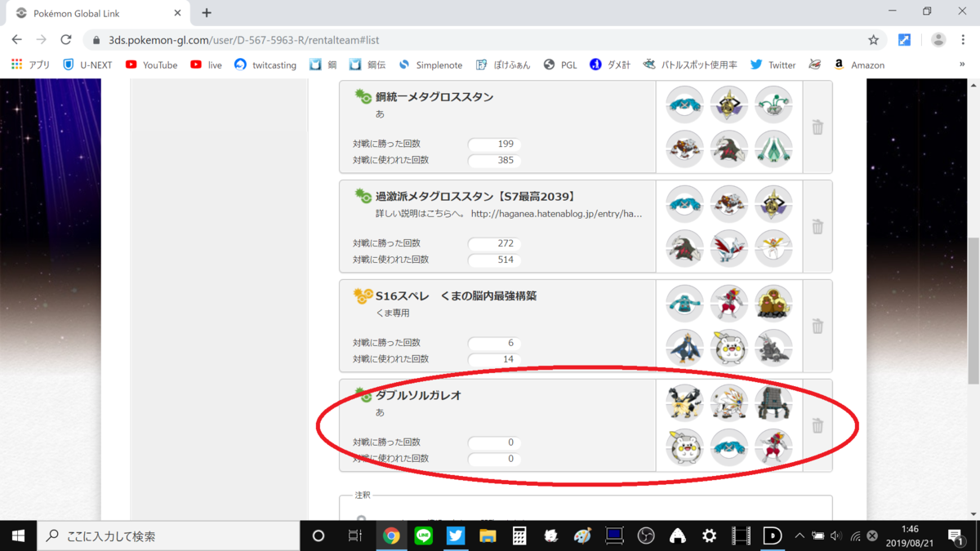The width and height of the screenshot is (980, 551).
Task: Reload the Pokémon Global Link page
Action: tap(66, 39)
